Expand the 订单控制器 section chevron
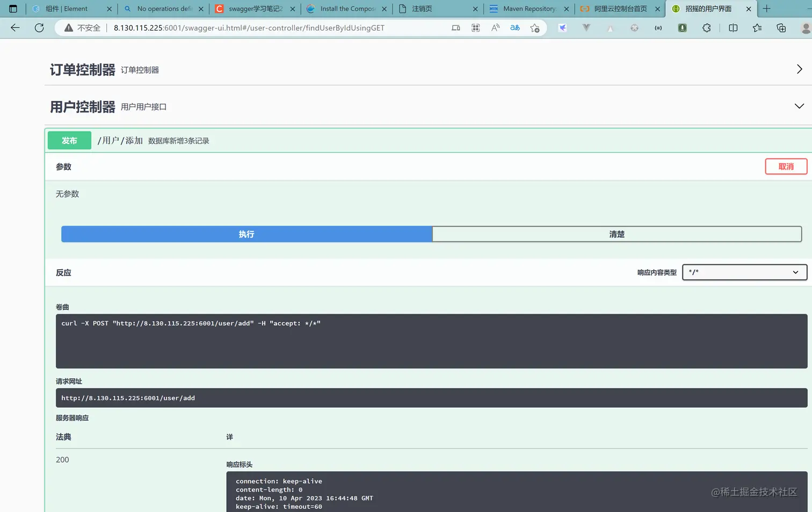812x512 pixels. click(x=799, y=69)
